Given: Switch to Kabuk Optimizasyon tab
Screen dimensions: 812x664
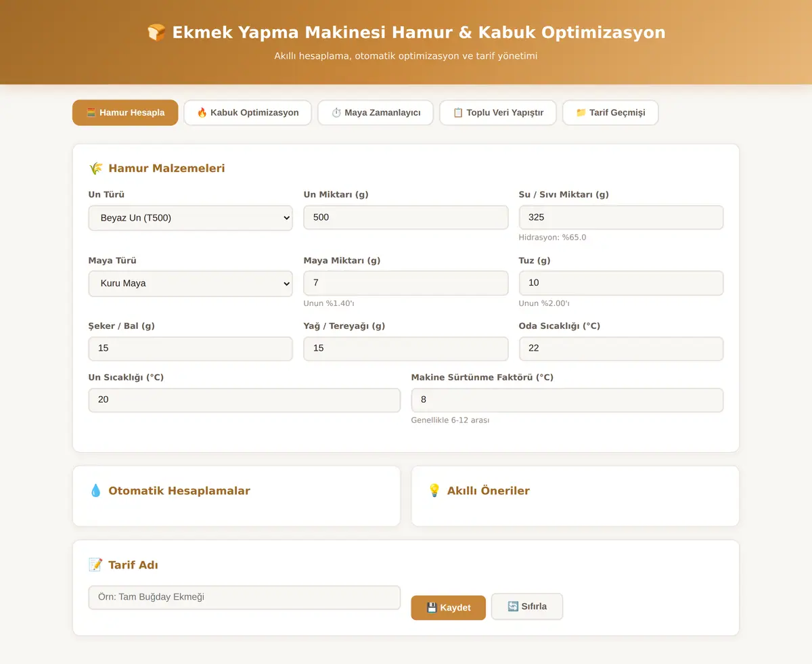Looking at the screenshot, I should tap(248, 112).
